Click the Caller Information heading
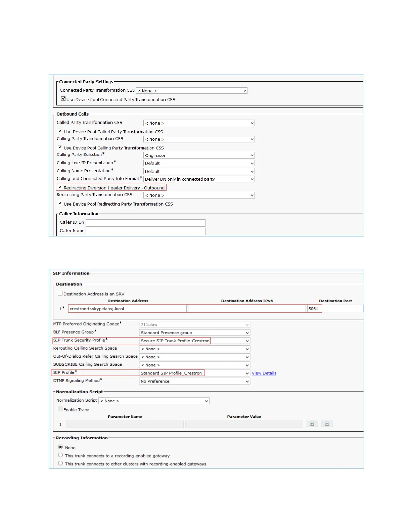This screenshot has height=532, width=411. coord(79,214)
